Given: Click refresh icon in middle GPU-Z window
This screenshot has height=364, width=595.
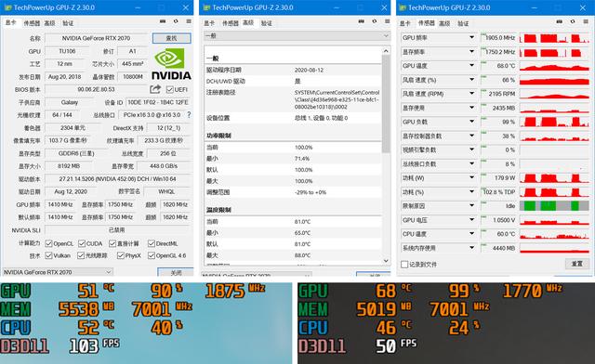Looking at the screenshot, I should coord(374,21).
